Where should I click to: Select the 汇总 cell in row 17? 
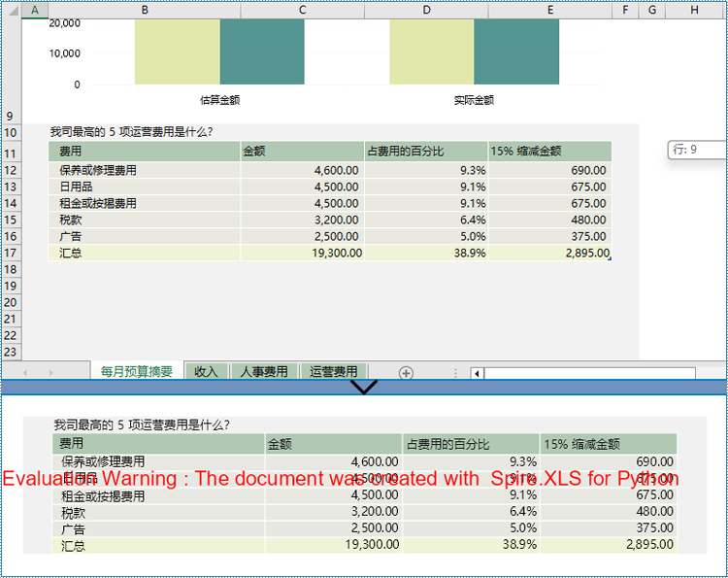coord(145,253)
